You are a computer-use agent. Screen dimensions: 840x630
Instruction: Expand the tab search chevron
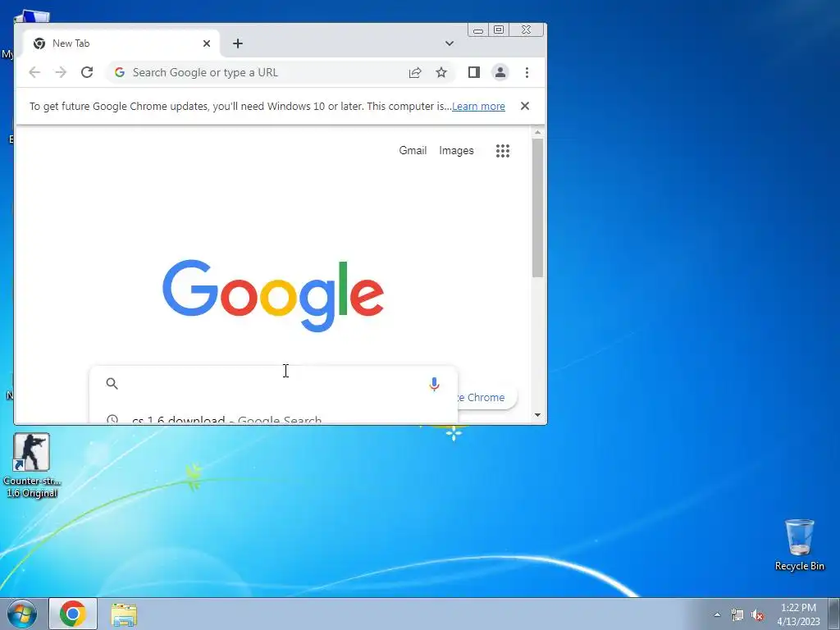point(450,43)
